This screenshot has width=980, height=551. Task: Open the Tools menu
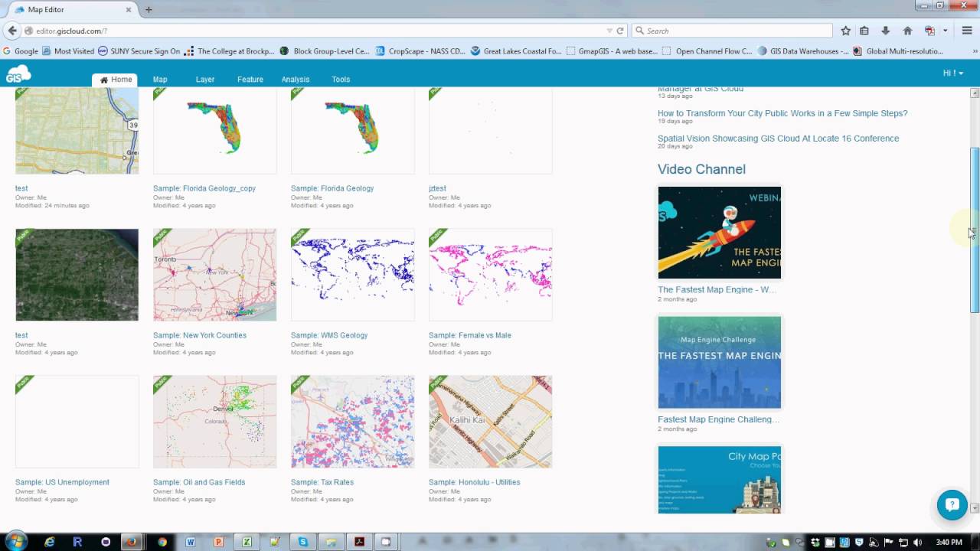click(341, 80)
